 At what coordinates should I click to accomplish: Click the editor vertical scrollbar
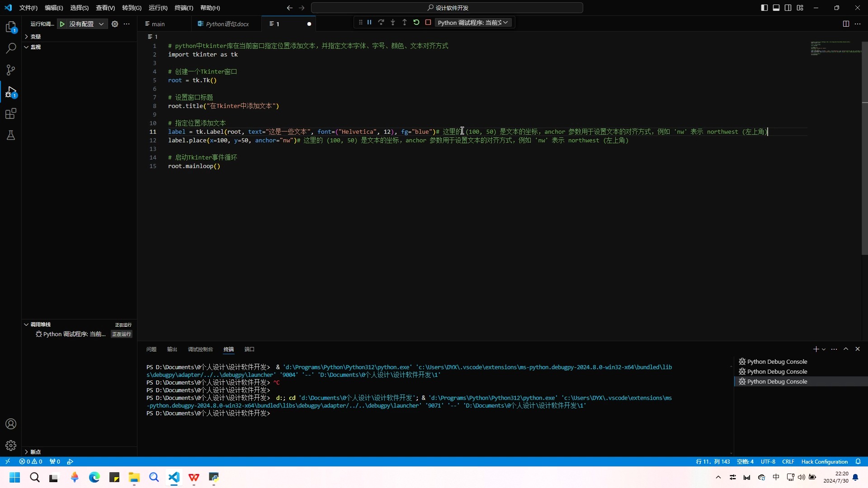coord(864,149)
